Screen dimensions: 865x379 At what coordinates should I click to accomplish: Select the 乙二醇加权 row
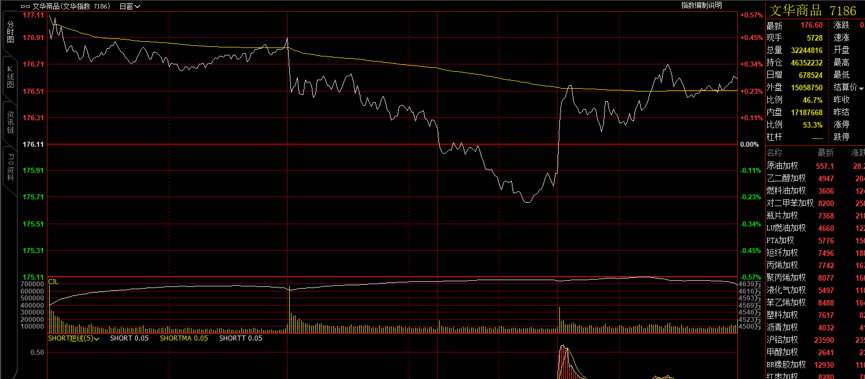click(x=815, y=178)
